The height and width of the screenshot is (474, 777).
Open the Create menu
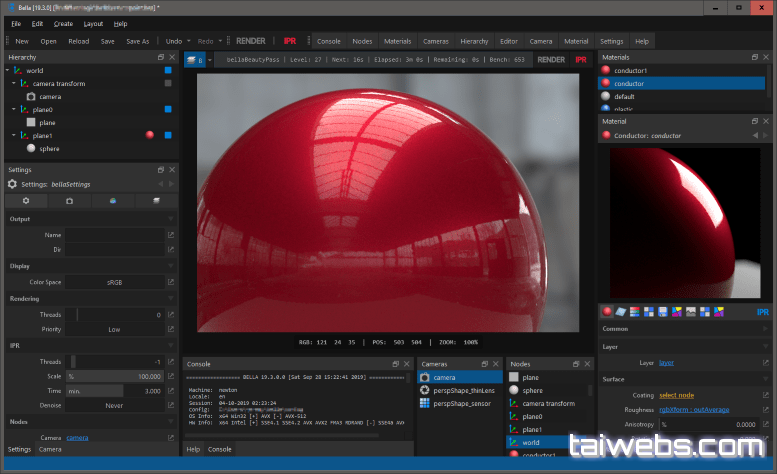pyautogui.click(x=63, y=23)
